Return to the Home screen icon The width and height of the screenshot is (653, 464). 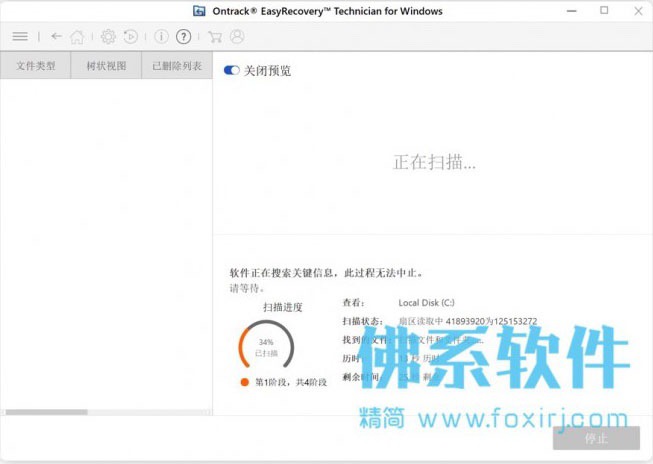(x=77, y=37)
